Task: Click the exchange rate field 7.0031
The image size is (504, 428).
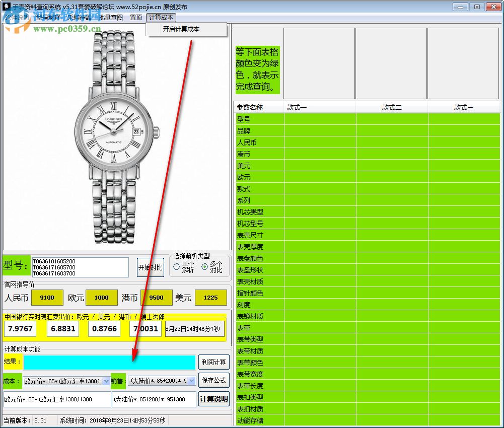Action: [x=146, y=329]
